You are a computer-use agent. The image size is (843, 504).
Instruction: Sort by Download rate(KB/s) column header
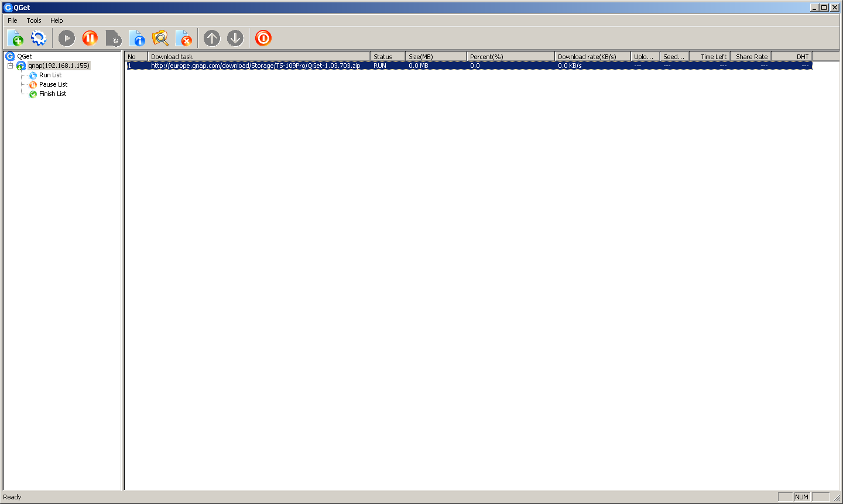click(x=592, y=56)
